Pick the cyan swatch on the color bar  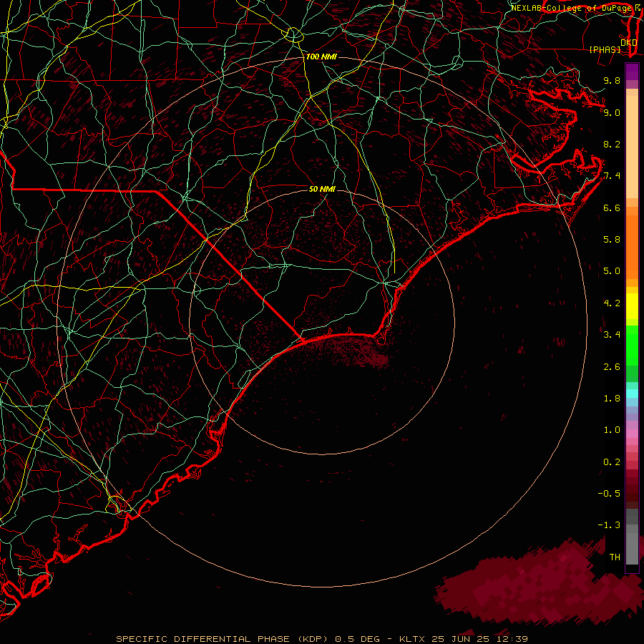click(632, 394)
